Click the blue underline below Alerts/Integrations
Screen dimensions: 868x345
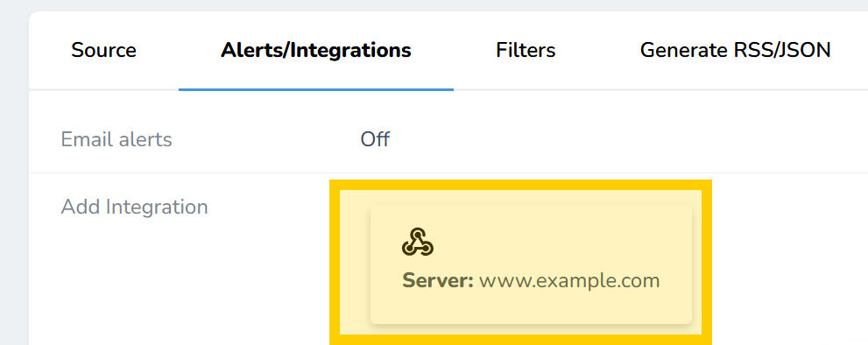(316, 89)
